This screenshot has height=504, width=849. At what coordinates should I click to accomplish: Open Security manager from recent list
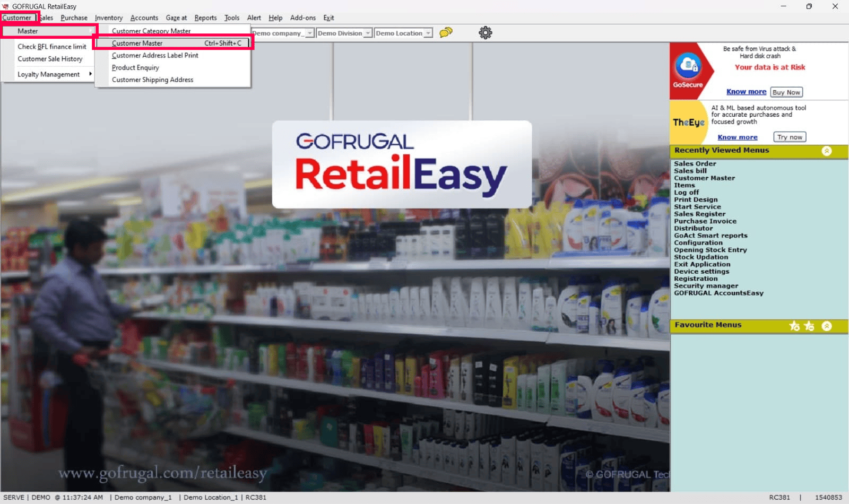pos(706,285)
